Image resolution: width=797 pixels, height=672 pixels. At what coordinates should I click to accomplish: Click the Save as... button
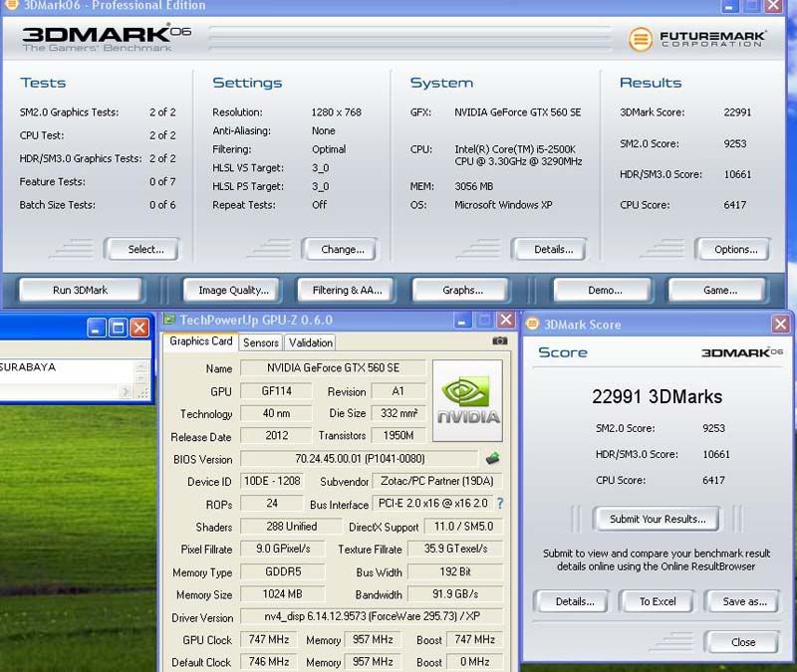coord(742,602)
